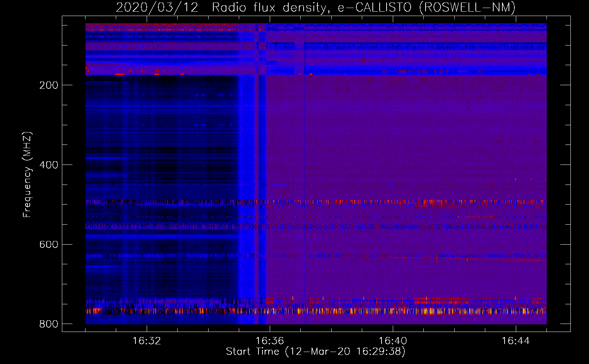This screenshot has width=589, height=364.
Task: Click the '200' frequency tick label
Action: 49,85
